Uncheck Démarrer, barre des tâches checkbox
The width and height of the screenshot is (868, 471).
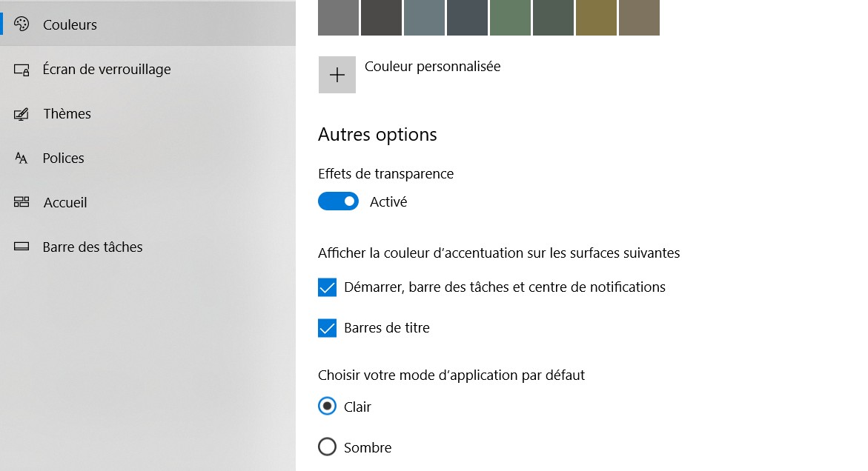[x=328, y=287]
